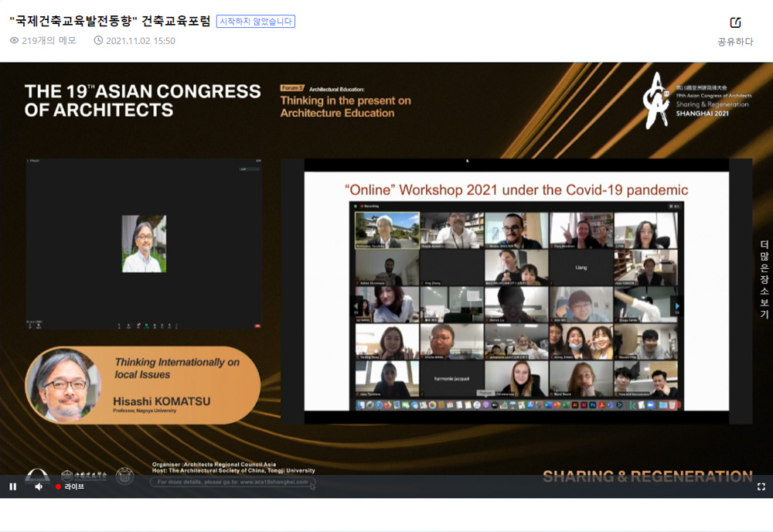Click the ACA Shanghai 2021 logo
773x532 pixels.
[x=696, y=101]
